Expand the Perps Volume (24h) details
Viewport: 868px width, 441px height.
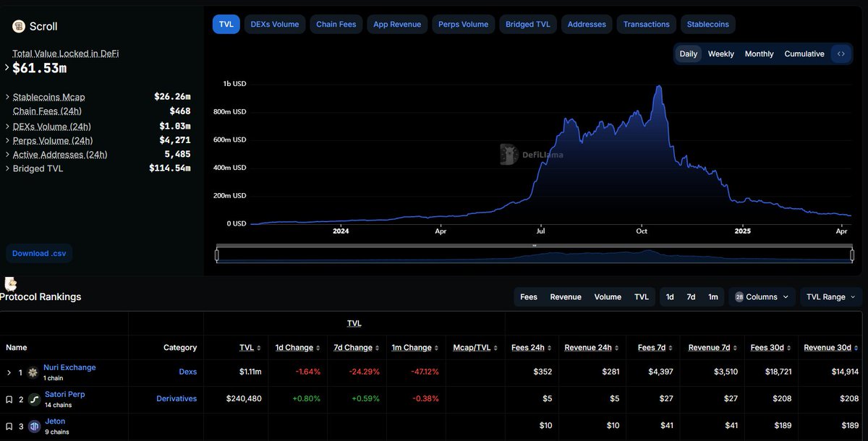point(7,140)
